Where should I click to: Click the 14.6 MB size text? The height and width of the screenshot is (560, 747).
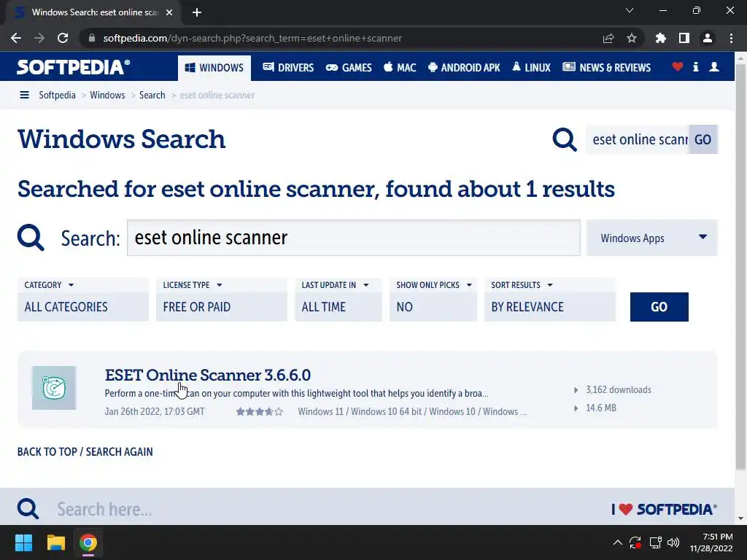click(x=601, y=408)
